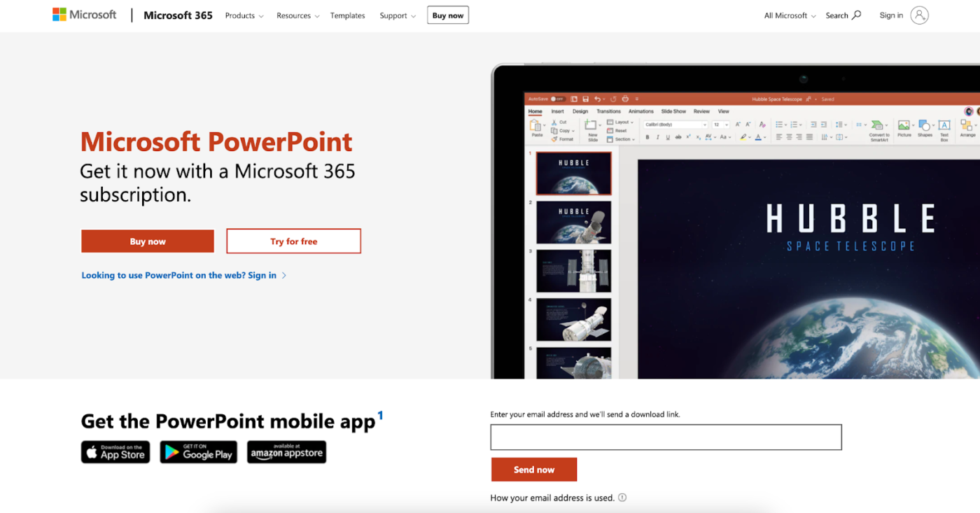Click the Try for free button

coord(294,241)
